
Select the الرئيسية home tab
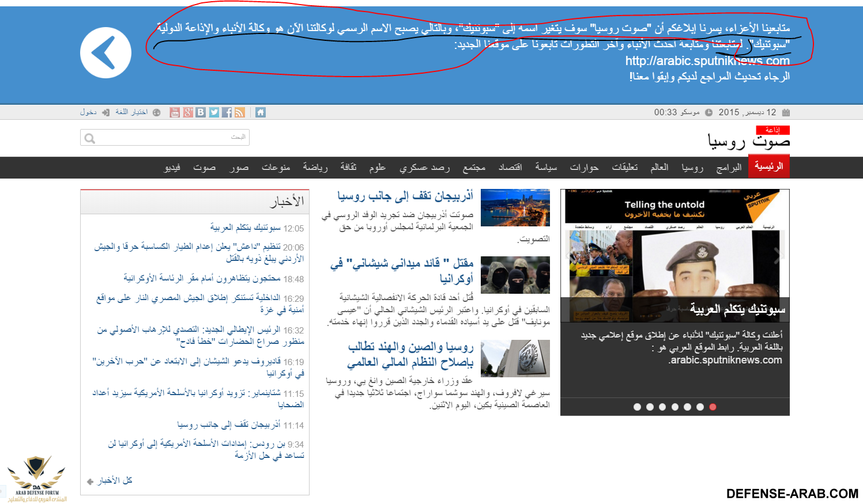pyautogui.click(x=768, y=166)
